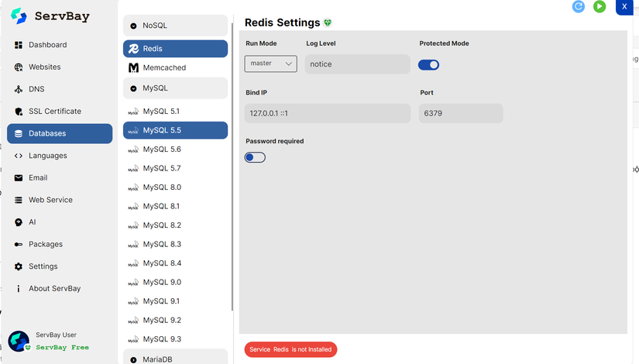Expand the MariaDB group
Screen dimensions: 639x364
pos(175,358)
